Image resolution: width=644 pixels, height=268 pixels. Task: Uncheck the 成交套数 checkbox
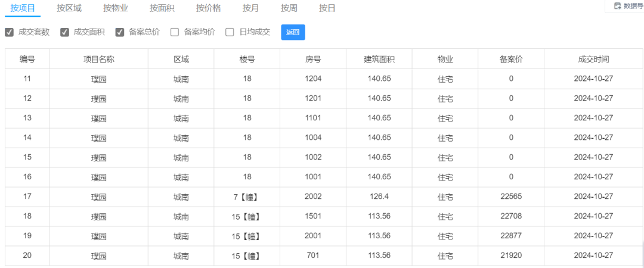[10, 32]
